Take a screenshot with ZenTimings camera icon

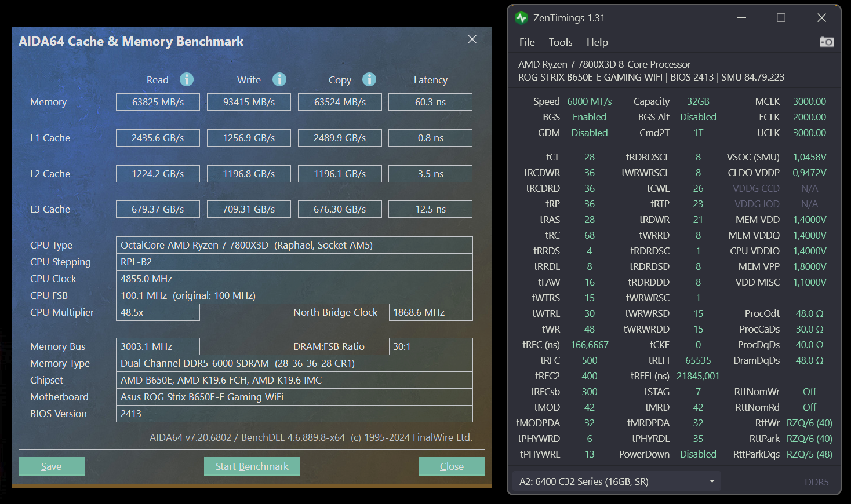827,42
